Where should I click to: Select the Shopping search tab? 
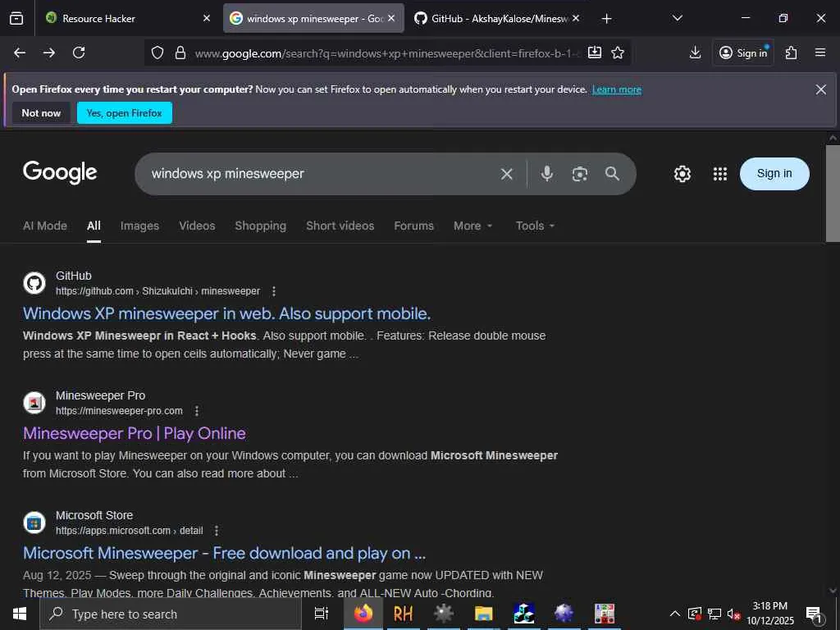point(260,226)
